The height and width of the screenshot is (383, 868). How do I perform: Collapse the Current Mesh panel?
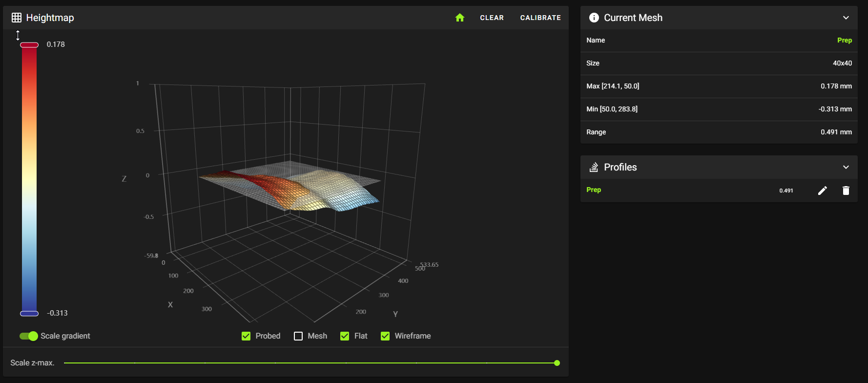pos(846,18)
